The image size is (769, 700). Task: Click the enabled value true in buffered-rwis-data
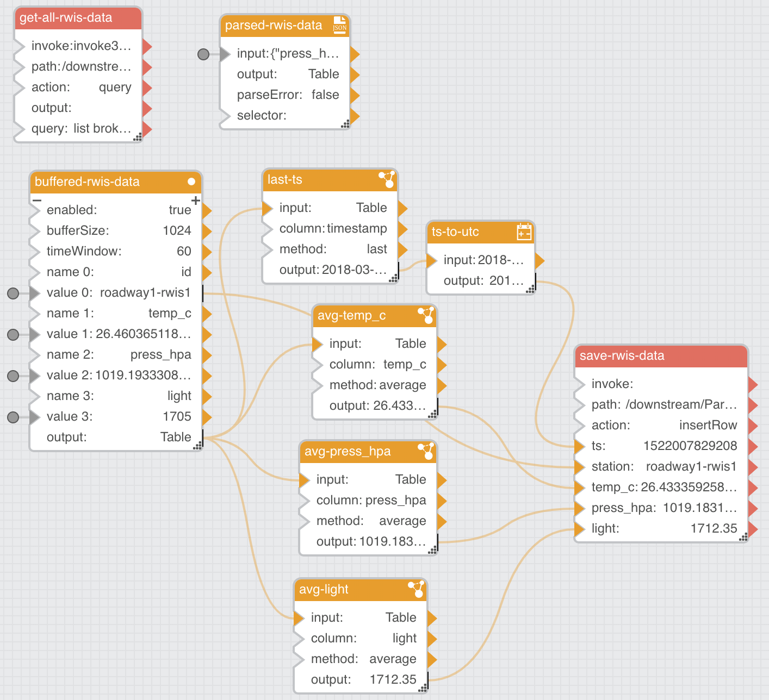click(180, 210)
